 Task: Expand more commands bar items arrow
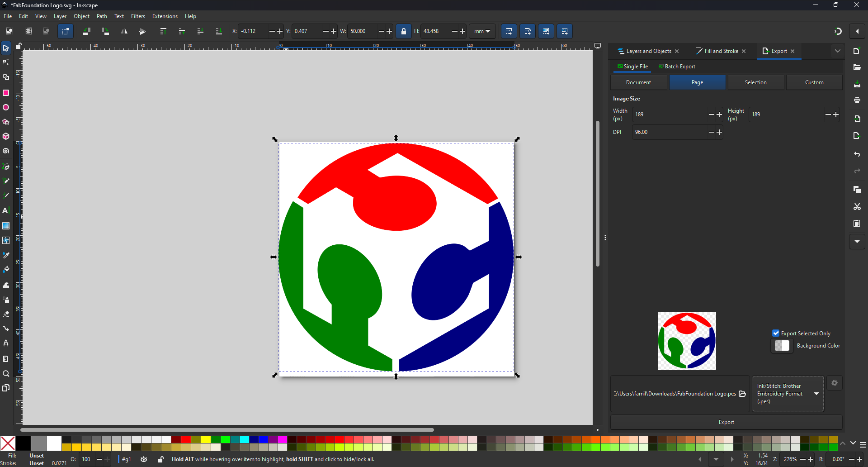tap(857, 242)
